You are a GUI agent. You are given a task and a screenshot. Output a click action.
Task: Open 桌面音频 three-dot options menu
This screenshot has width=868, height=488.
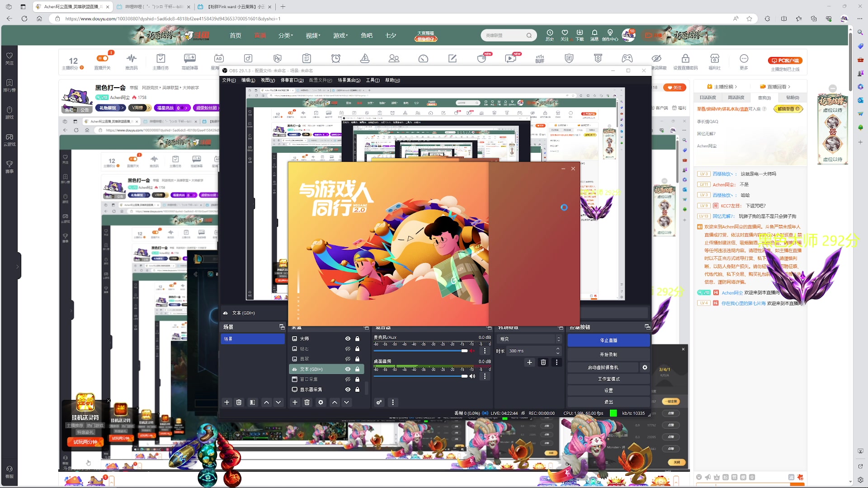coord(485,376)
